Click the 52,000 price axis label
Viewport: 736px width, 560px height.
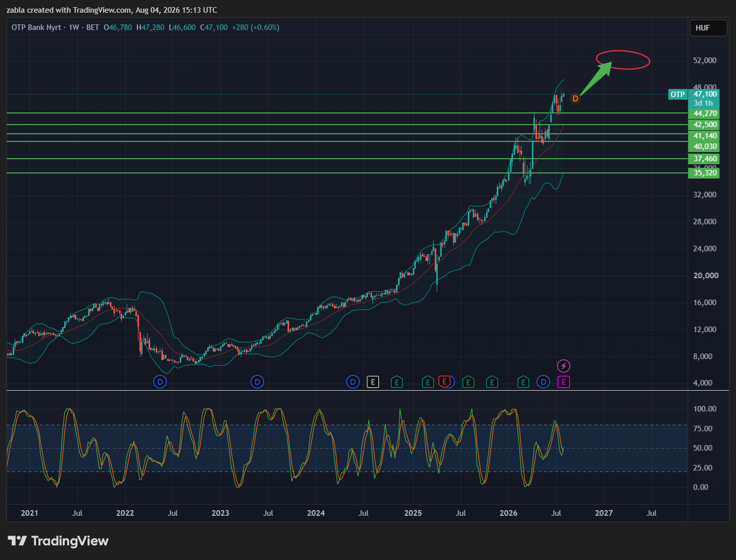pos(704,61)
